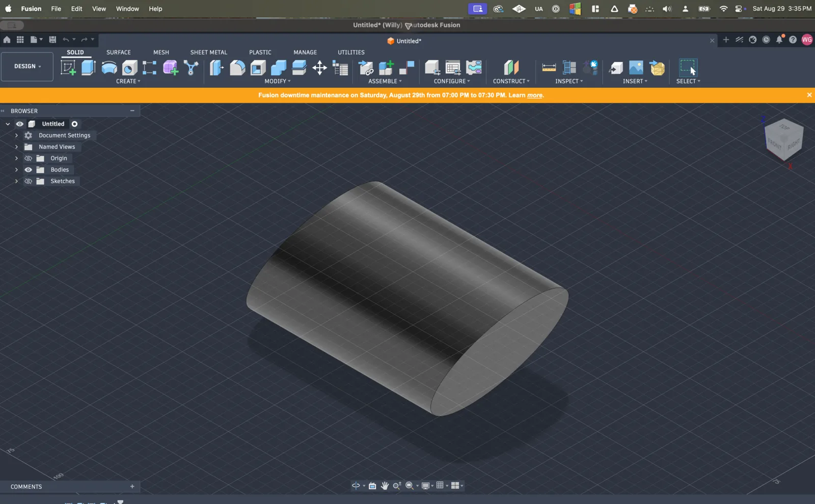Switch to the SHEET METAL tab
Viewport: 815px width, 504px height.
209,52
